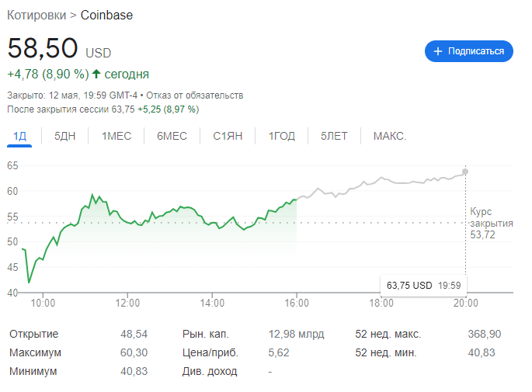Click the green up arrow beside сегодня
This screenshot has width=532, height=392.
96,75
